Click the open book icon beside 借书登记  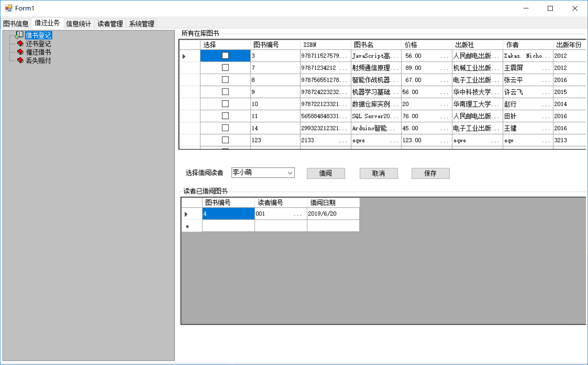[19, 35]
